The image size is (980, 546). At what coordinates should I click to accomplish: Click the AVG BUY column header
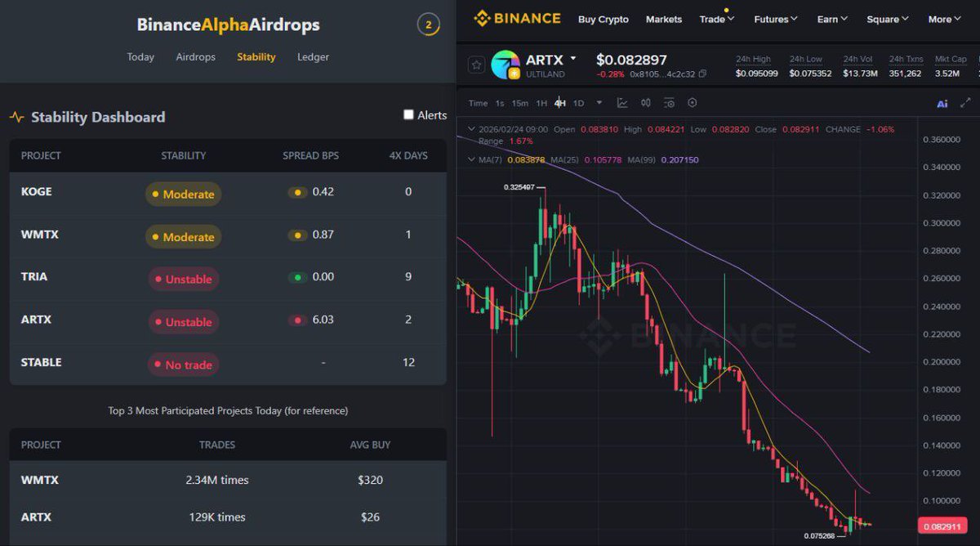click(370, 445)
